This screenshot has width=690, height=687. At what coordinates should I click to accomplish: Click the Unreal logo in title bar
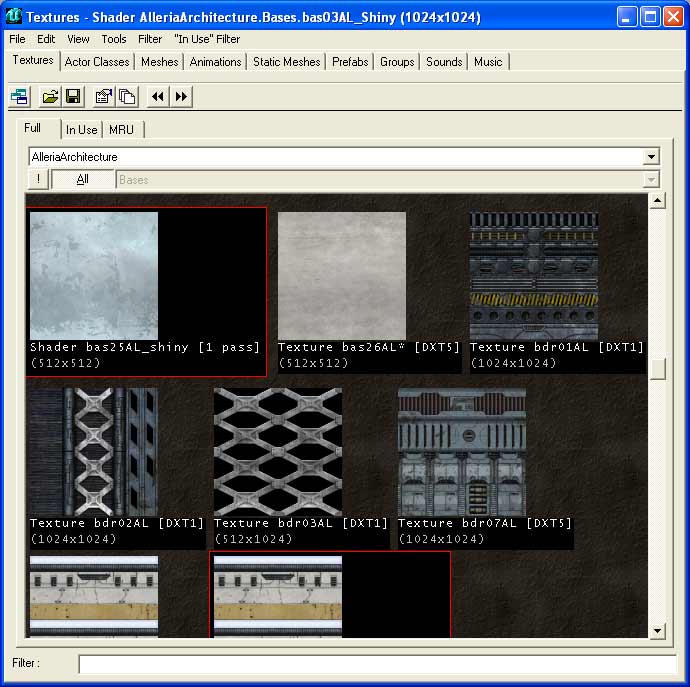(x=14, y=16)
